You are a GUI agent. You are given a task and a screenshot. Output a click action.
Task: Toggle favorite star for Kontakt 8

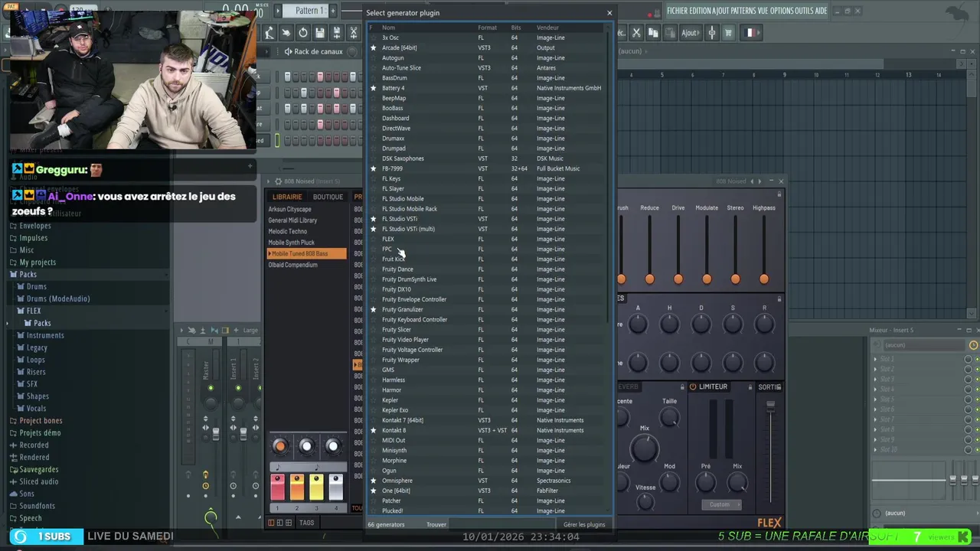[373, 430]
